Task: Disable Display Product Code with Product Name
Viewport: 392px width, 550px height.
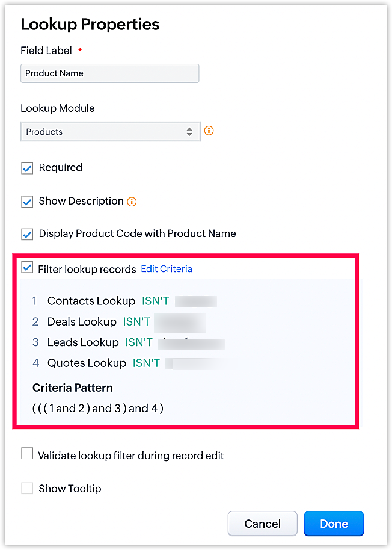Action: tap(27, 234)
